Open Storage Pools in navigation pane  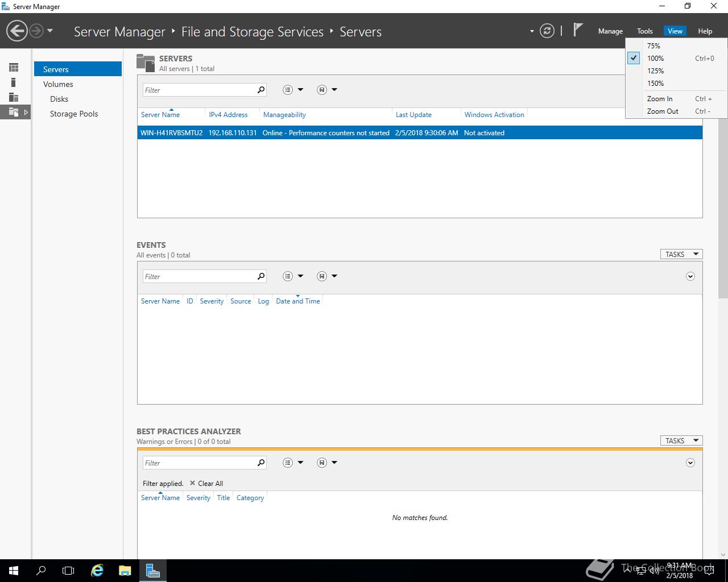click(78, 114)
